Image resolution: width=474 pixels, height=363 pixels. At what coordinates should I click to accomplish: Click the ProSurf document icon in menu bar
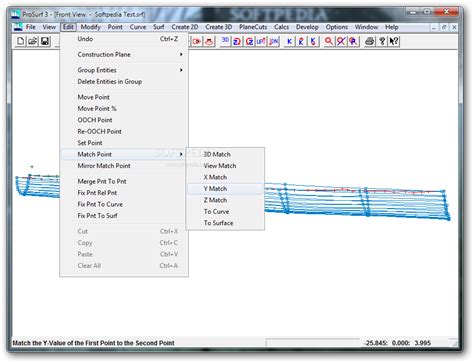17,27
